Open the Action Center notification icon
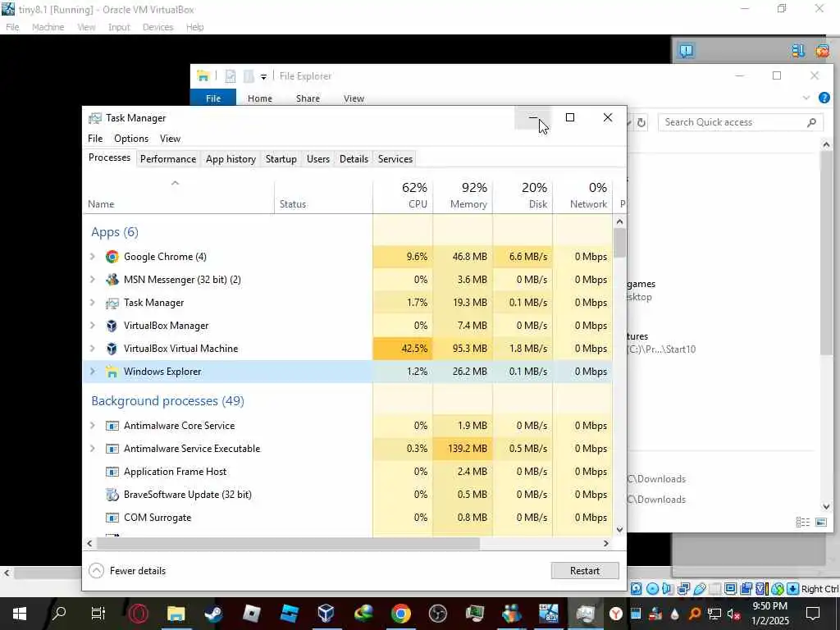The image size is (840, 630). [x=813, y=614]
